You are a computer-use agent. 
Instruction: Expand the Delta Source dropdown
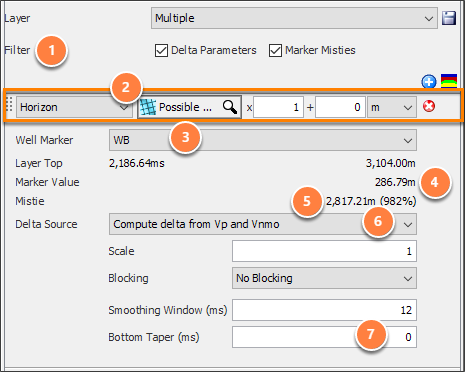pyautogui.click(x=263, y=224)
